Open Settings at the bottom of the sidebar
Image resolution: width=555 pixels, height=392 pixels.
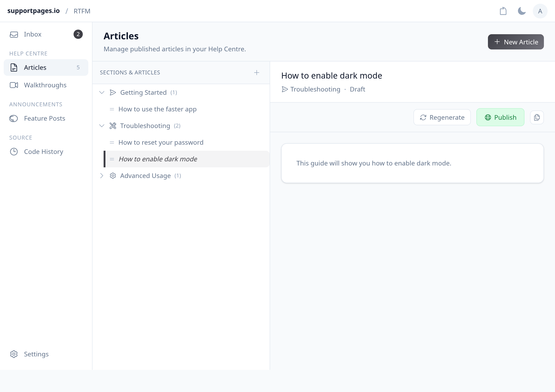tap(46, 354)
